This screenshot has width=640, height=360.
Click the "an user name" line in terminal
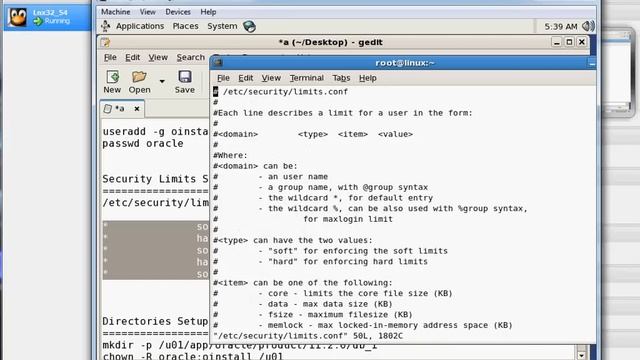point(298,177)
